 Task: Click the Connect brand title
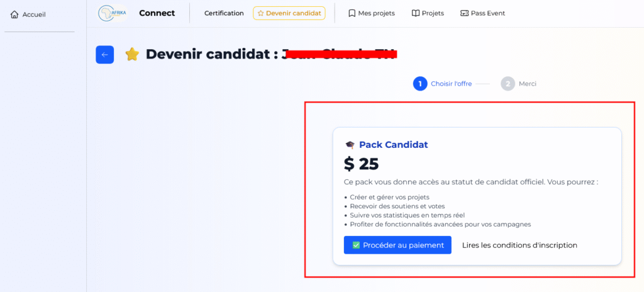(x=157, y=13)
